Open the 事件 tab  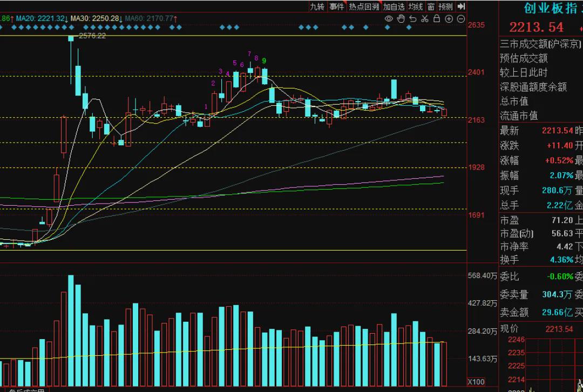[336, 6]
